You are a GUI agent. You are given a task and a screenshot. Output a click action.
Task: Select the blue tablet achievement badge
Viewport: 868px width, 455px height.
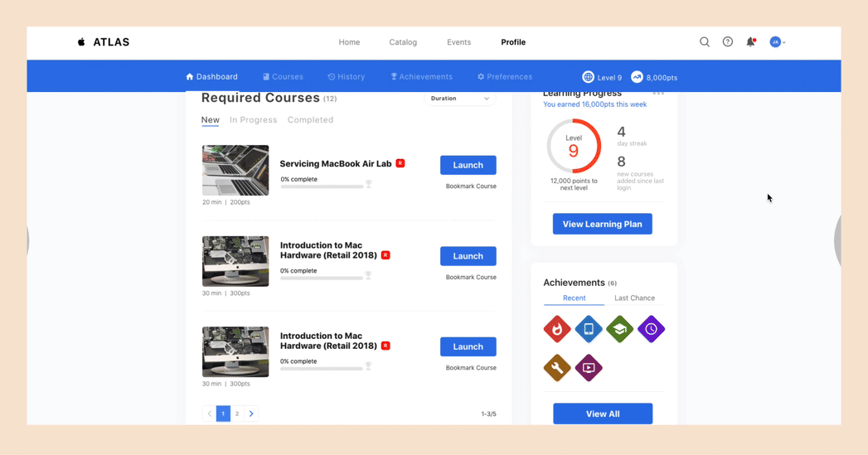[589, 329]
